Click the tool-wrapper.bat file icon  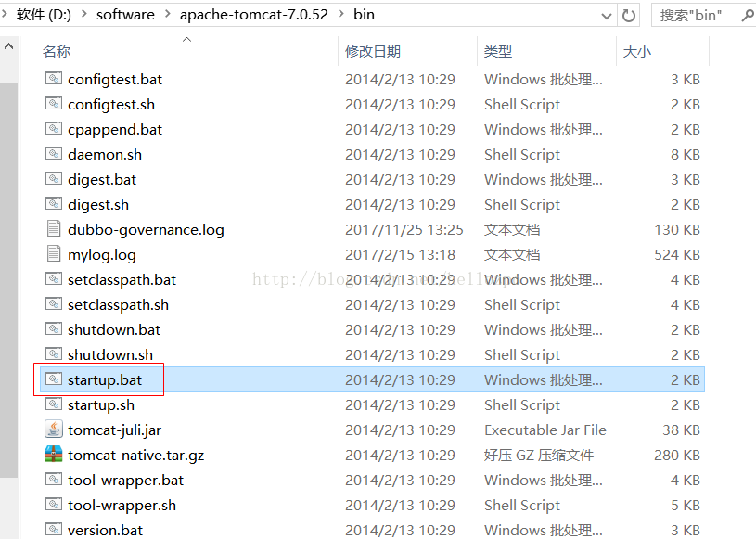click(x=54, y=480)
